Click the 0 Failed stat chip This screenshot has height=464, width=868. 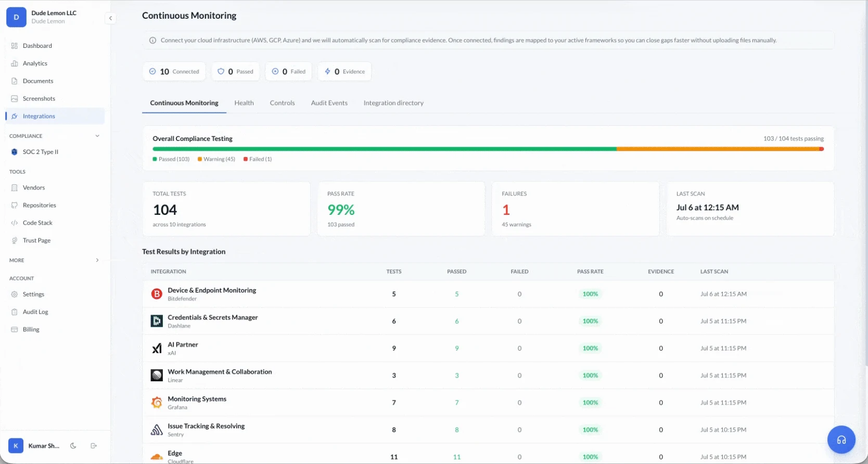[289, 72]
